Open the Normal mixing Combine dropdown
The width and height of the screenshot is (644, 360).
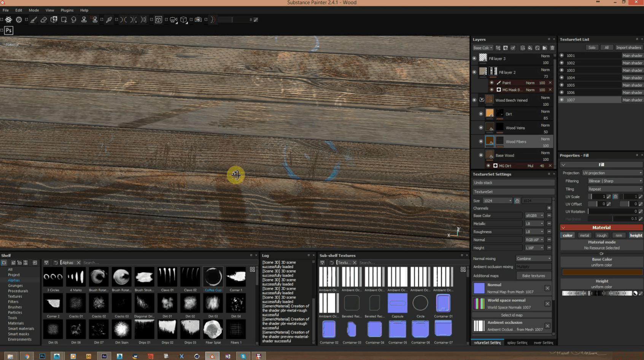pyautogui.click(x=533, y=259)
